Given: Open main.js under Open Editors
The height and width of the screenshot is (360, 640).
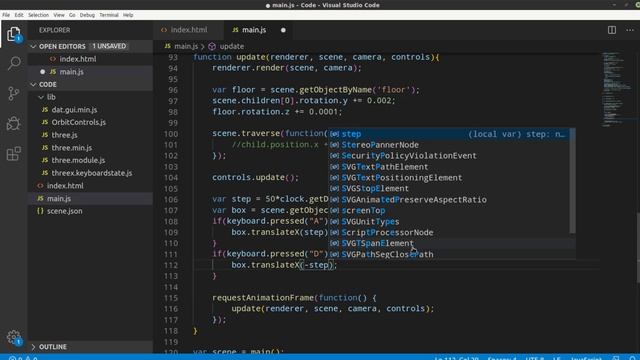Looking at the screenshot, I should (x=90, y=72).
